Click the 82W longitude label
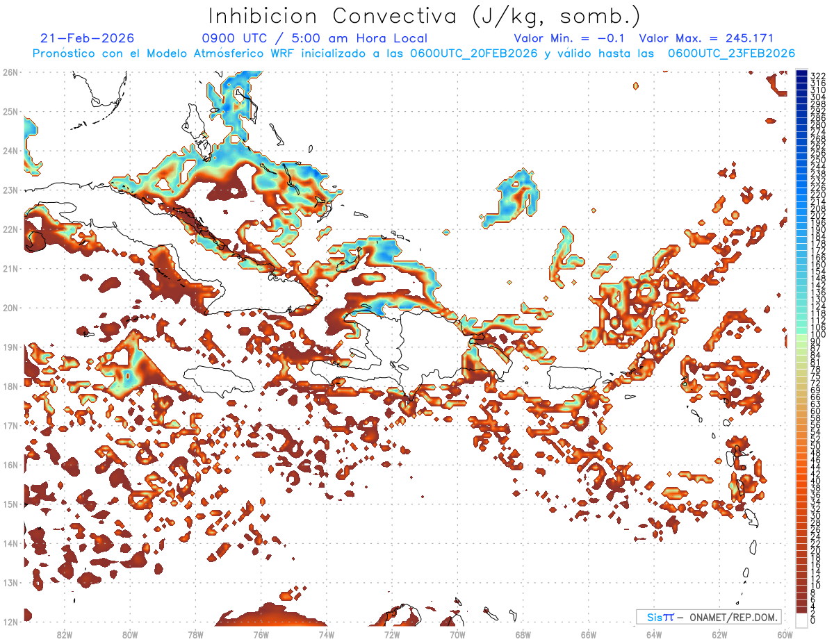Screen dimensions: 834x644 coord(64,634)
